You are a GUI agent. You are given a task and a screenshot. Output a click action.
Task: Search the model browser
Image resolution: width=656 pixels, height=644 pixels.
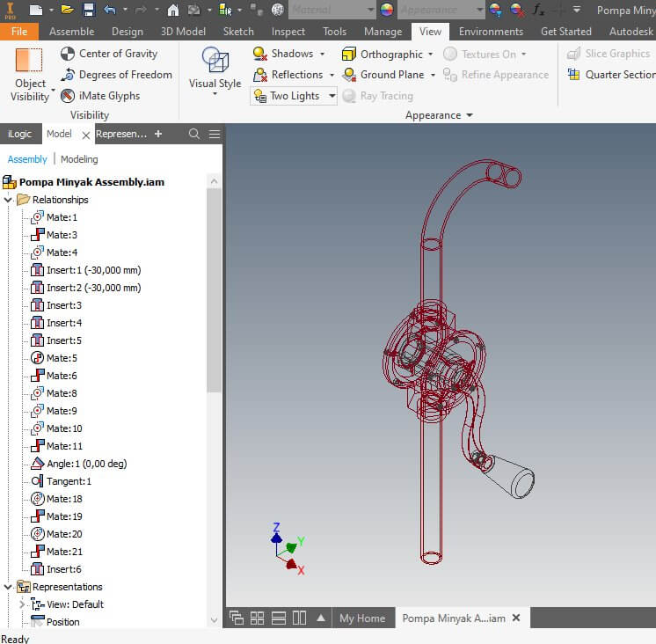193,134
